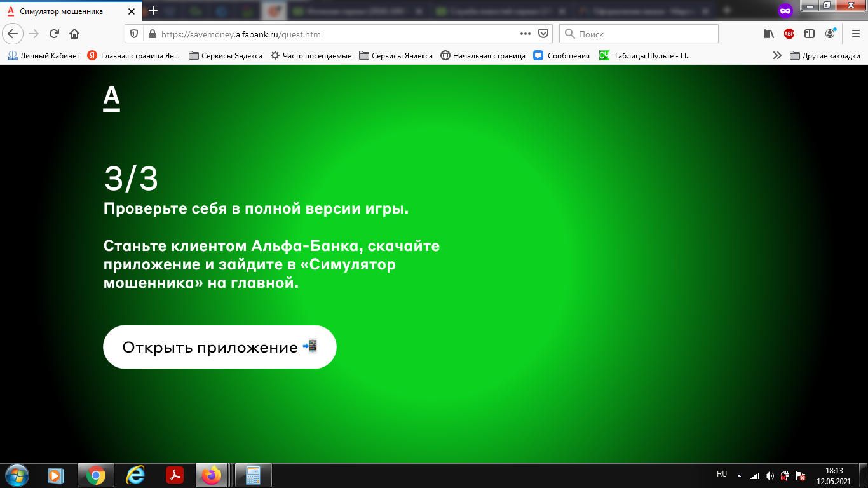Click the Поиск search field

639,34
